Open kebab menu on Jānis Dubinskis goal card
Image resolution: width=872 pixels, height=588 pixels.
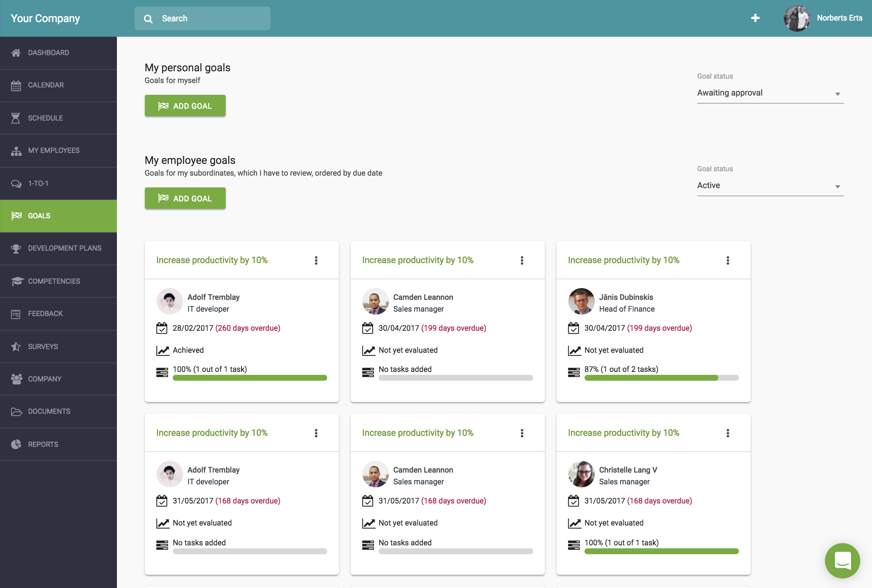[x=728, y=260]
